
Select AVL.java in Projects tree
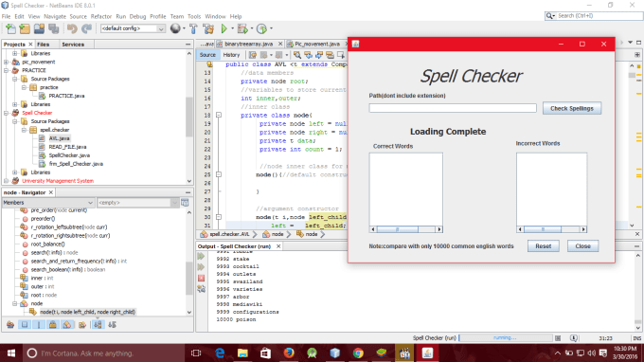[x=59, y=138]
